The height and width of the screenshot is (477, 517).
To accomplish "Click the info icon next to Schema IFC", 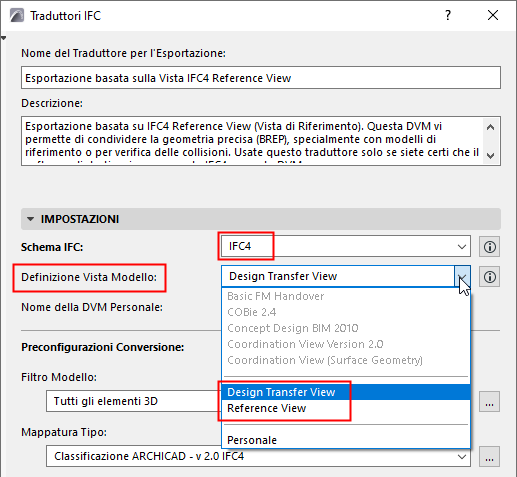I will (x=489, y=247).
